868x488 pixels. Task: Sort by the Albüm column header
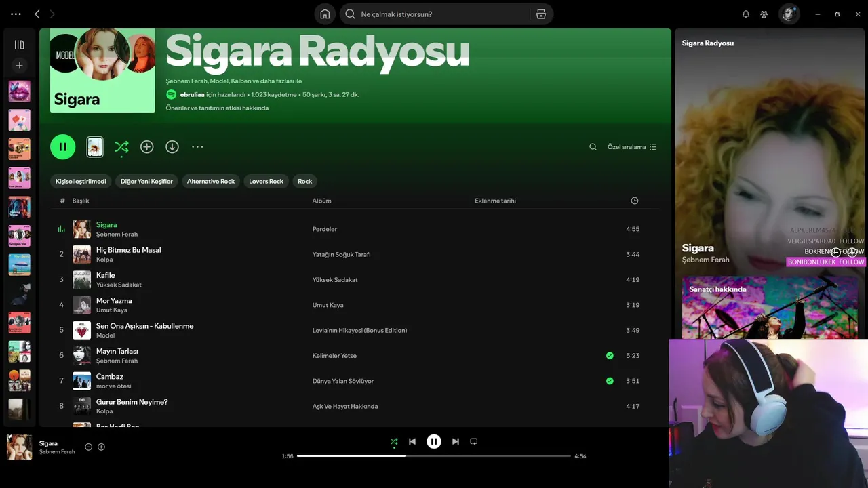[321, 201]
